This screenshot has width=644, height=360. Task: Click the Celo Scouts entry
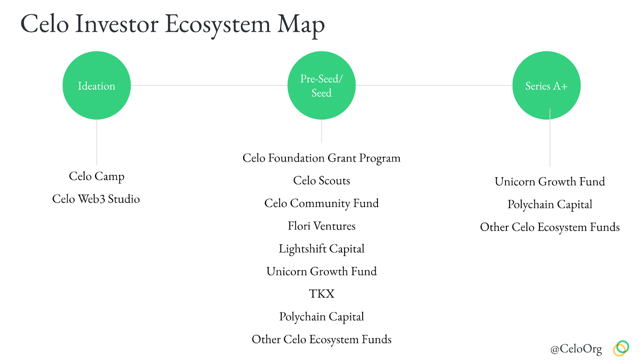point(322,181)
